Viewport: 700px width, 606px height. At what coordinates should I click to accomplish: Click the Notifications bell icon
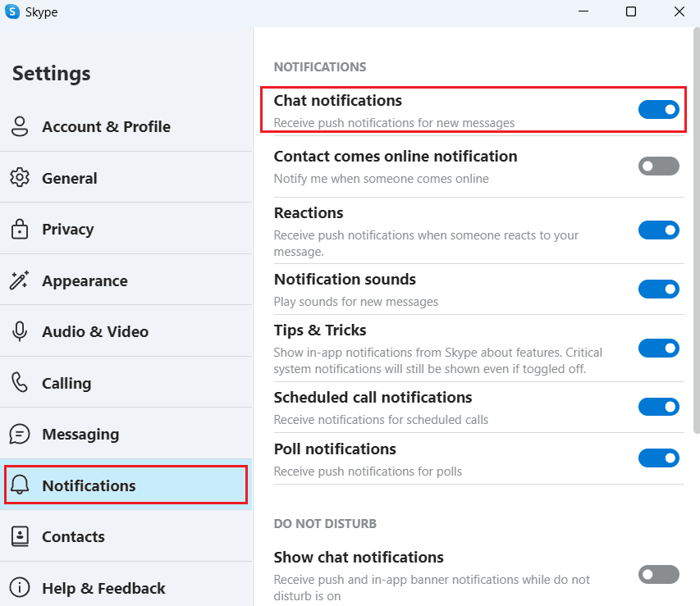coord(20,485)
